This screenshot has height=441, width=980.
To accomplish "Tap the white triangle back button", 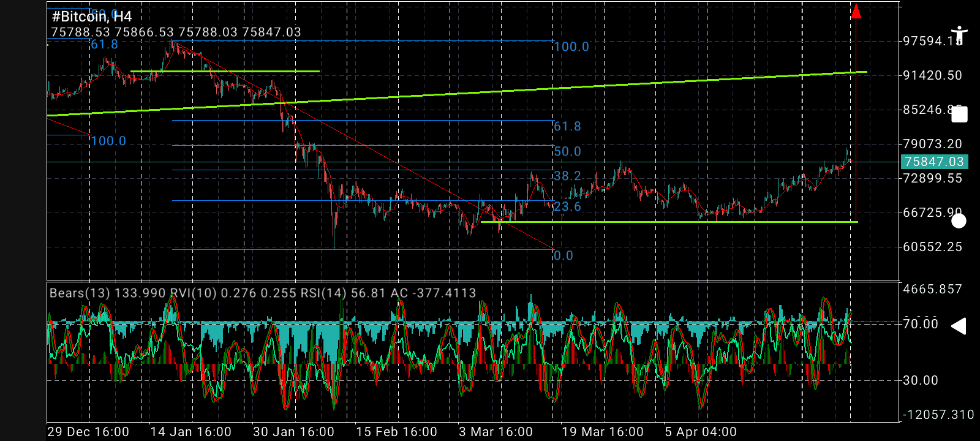I will (x=959, y=326).
